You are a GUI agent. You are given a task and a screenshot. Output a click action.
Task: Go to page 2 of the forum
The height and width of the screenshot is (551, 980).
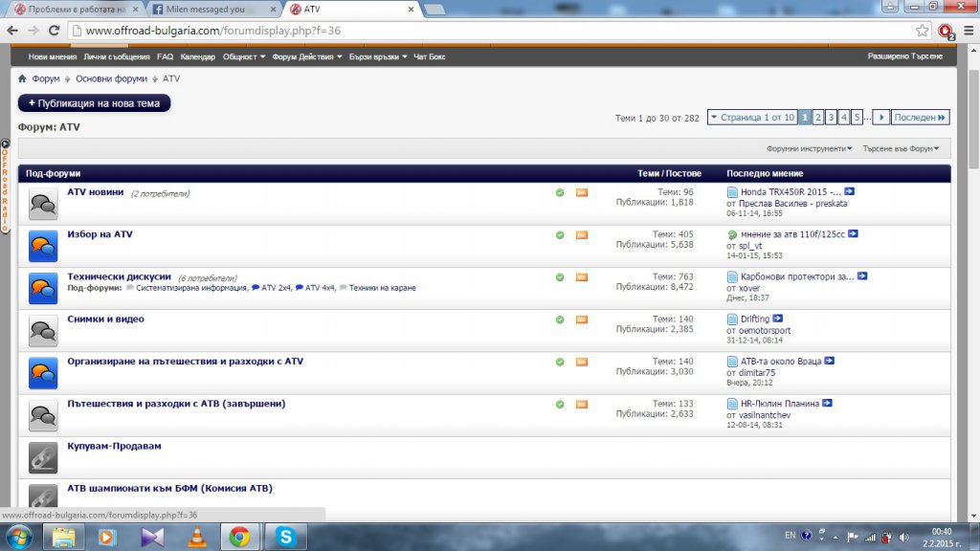coord(817,118)
